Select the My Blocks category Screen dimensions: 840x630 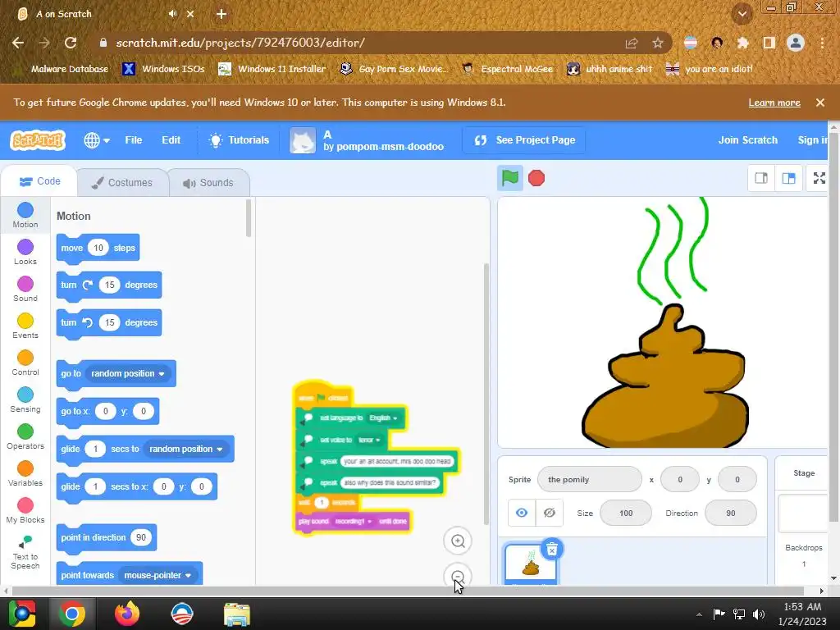click(25, 511)
